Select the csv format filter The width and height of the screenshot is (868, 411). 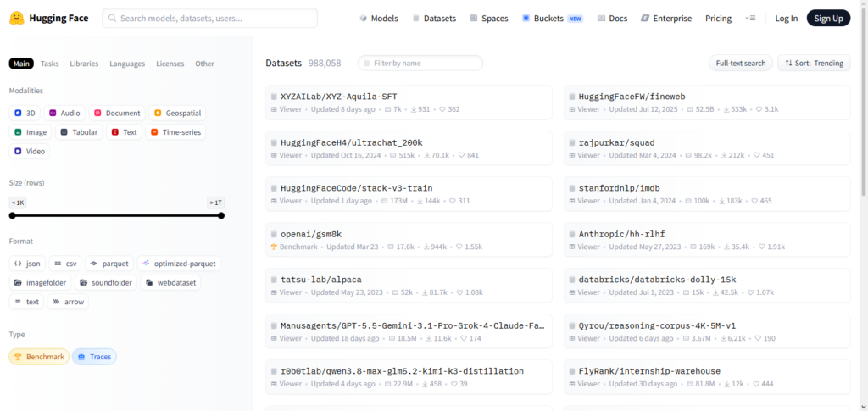[65, 264]
